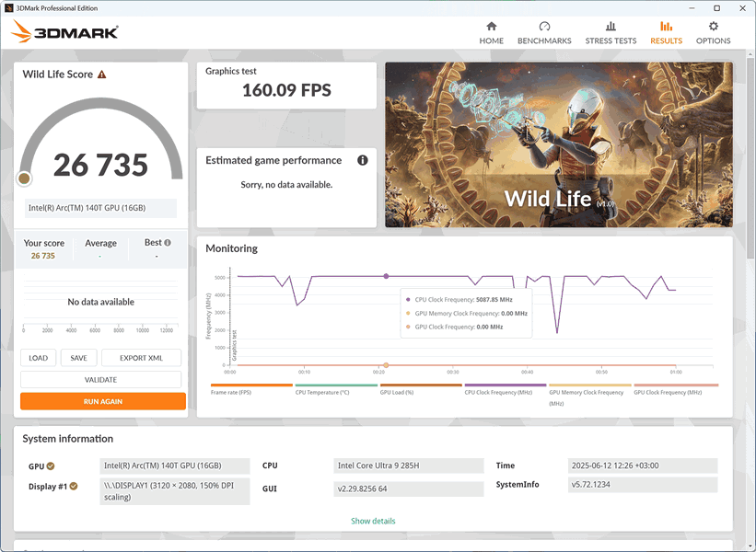The image size is (756, 552).
Task: Click the SAVE result button
Action: [x=78, y=358]
